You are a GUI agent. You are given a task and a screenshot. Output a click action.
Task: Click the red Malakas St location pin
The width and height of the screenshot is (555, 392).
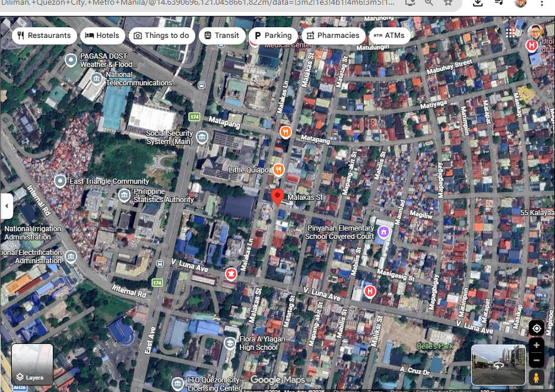(x=277, y=197)
